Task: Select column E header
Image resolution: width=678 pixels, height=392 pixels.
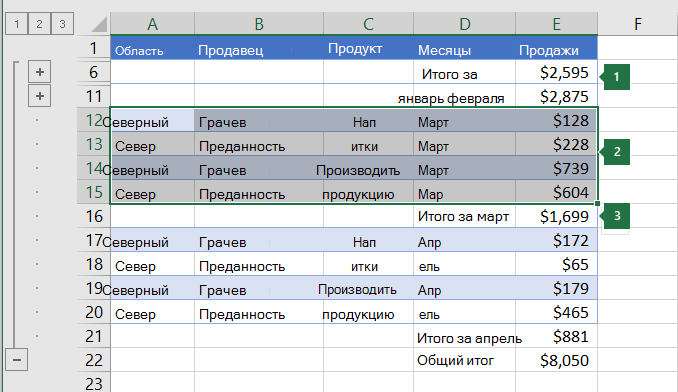Action: (x=556, y=24)
